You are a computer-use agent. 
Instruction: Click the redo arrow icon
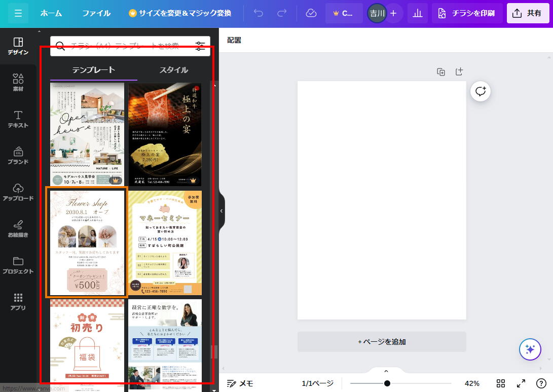[282, 13]
